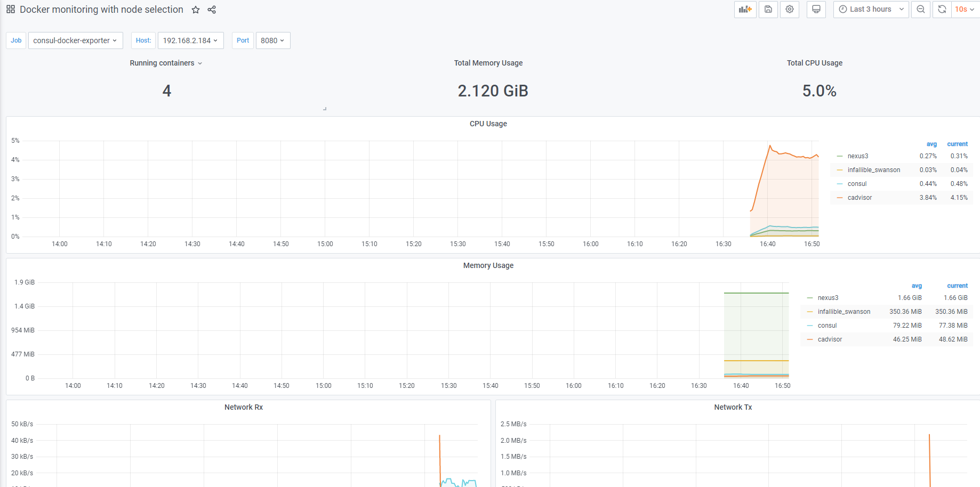Toggle consul series in Memory Usage legend
The width and height of the screenshot is (980, 487).
(828, 326)
